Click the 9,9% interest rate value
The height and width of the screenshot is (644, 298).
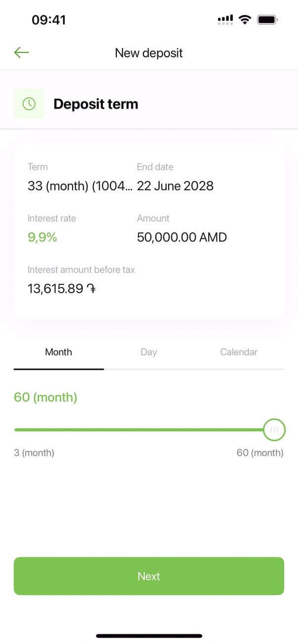(43, 237)
